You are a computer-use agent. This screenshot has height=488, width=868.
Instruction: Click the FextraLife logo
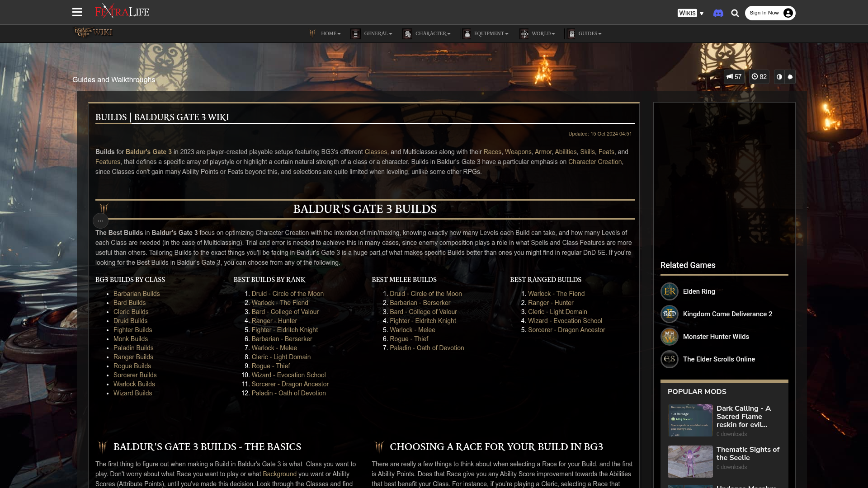point(122,11)
